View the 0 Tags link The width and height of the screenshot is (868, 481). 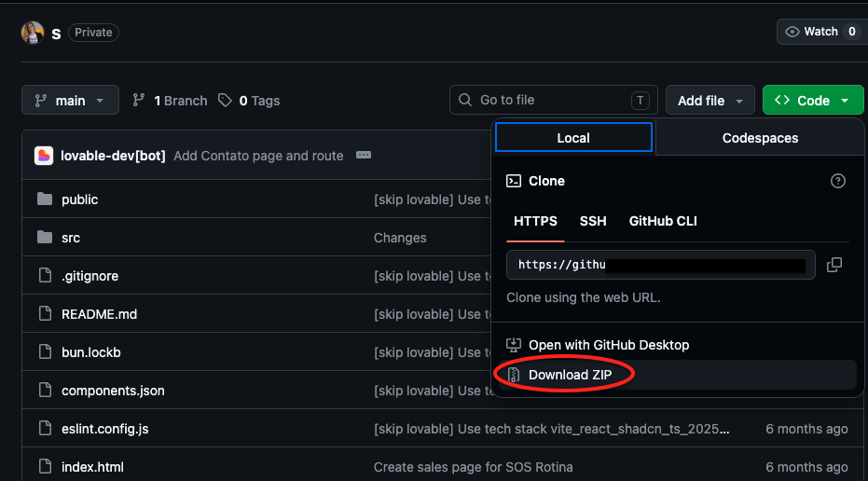249,101
